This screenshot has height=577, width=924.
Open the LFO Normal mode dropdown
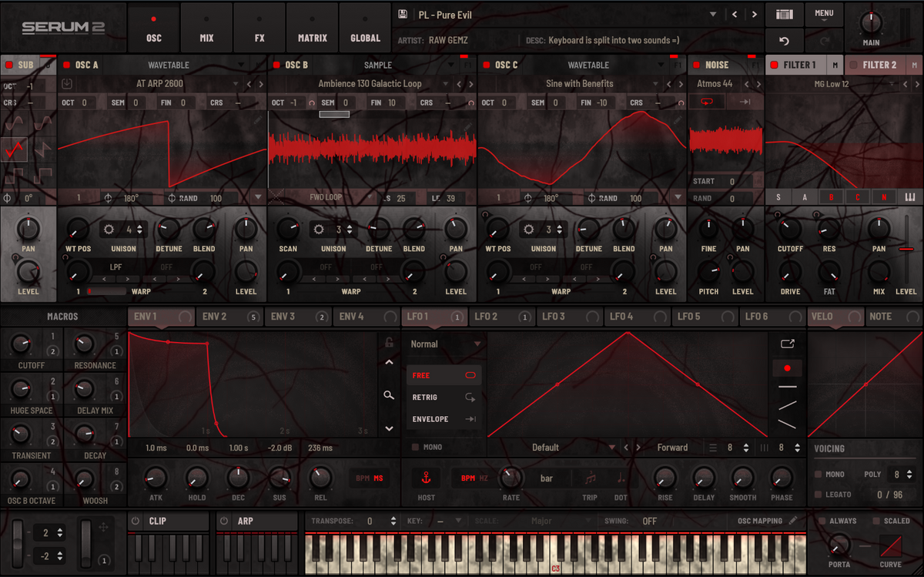[x=446, y=344]
